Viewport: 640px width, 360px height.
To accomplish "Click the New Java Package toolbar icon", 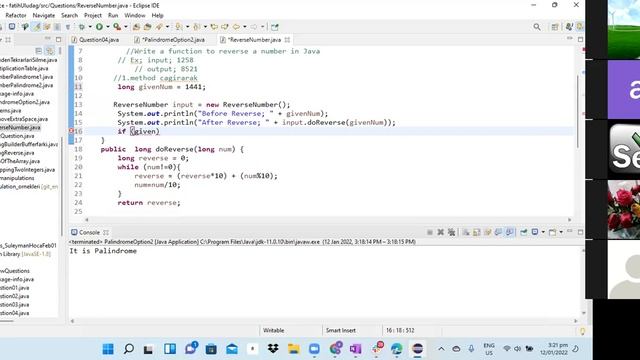I will tap(136, 27).
